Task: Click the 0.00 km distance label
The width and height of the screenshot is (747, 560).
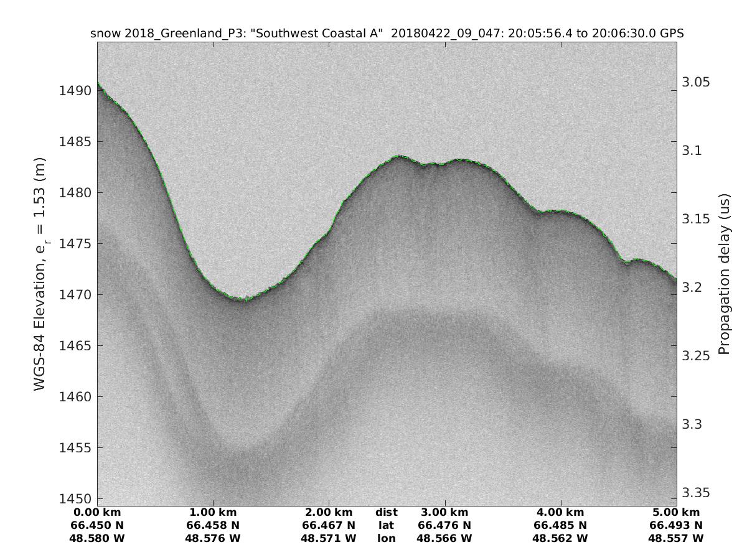Action: [x=97, y=513]
